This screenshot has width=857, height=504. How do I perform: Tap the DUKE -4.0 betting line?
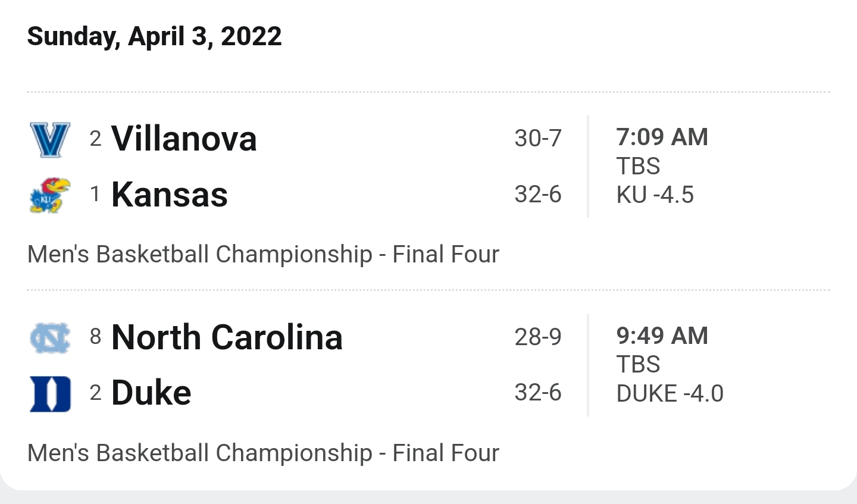(670, 393)
